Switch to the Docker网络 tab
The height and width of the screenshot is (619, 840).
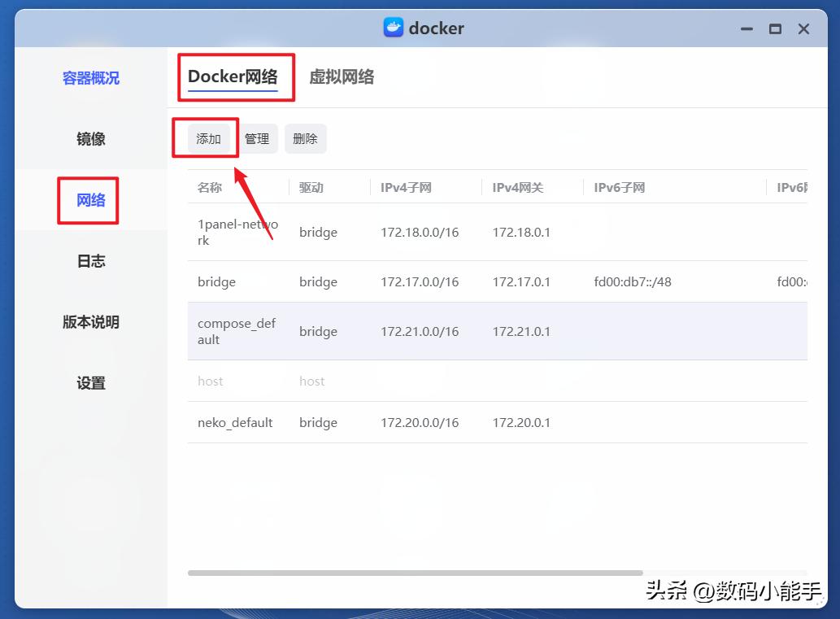coord(233,76)
